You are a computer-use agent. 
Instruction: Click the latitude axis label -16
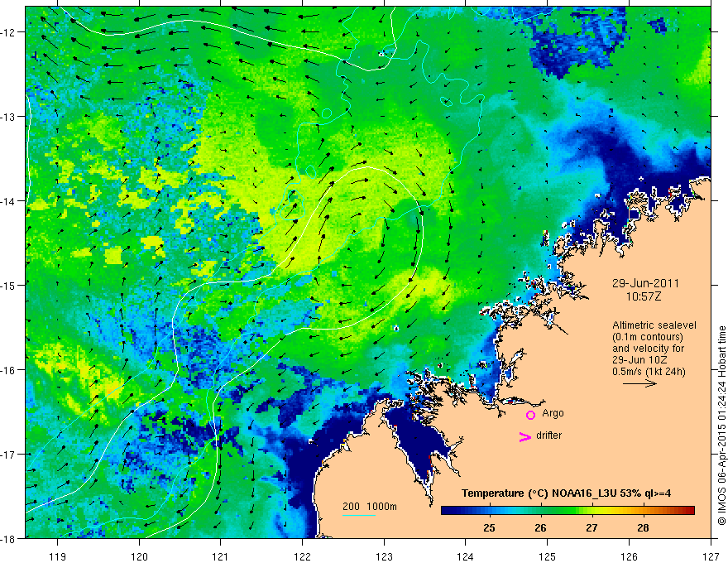pyautogui.click(x=9, y=370)
